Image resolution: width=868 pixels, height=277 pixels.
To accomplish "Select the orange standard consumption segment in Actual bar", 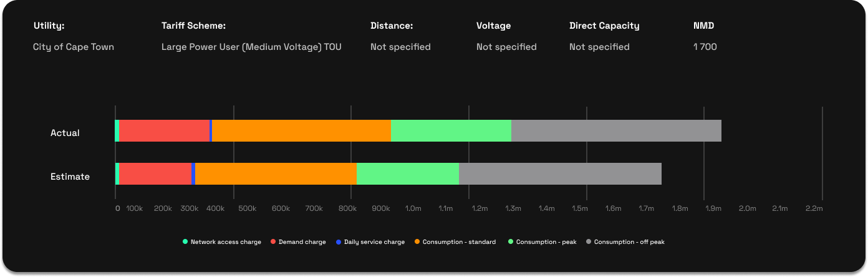I will coord(301,130).
